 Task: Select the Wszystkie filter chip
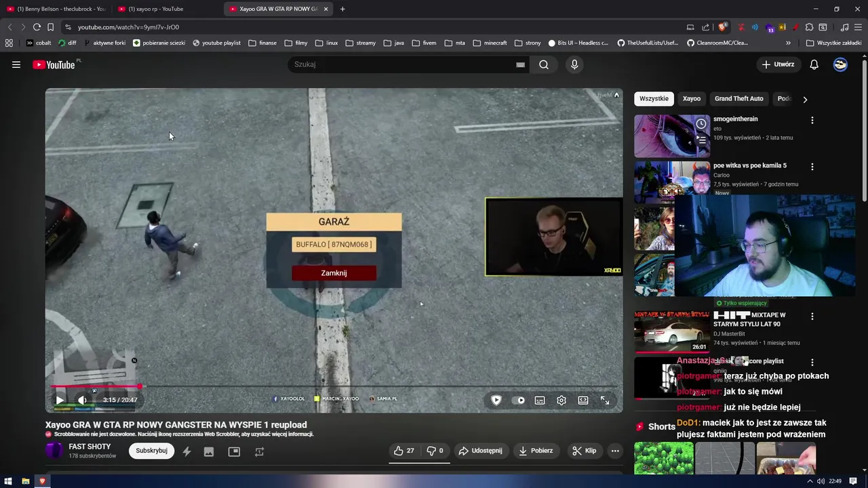(654, 99)
